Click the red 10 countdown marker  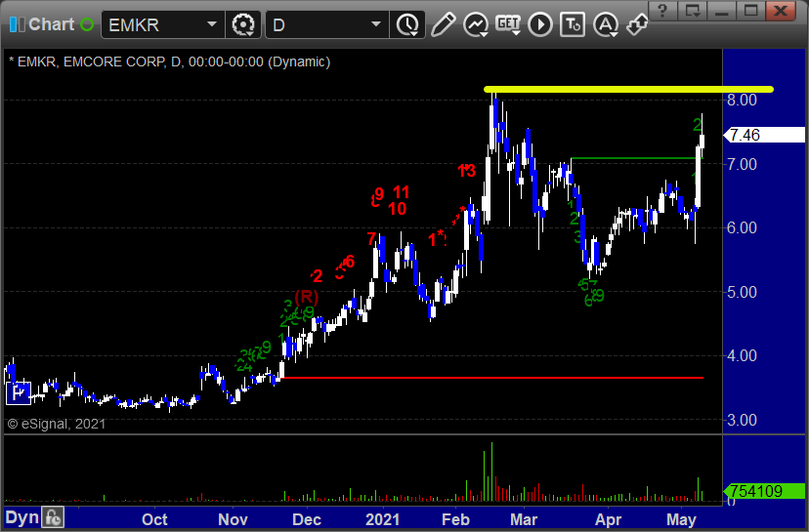[x=397, y=209]
